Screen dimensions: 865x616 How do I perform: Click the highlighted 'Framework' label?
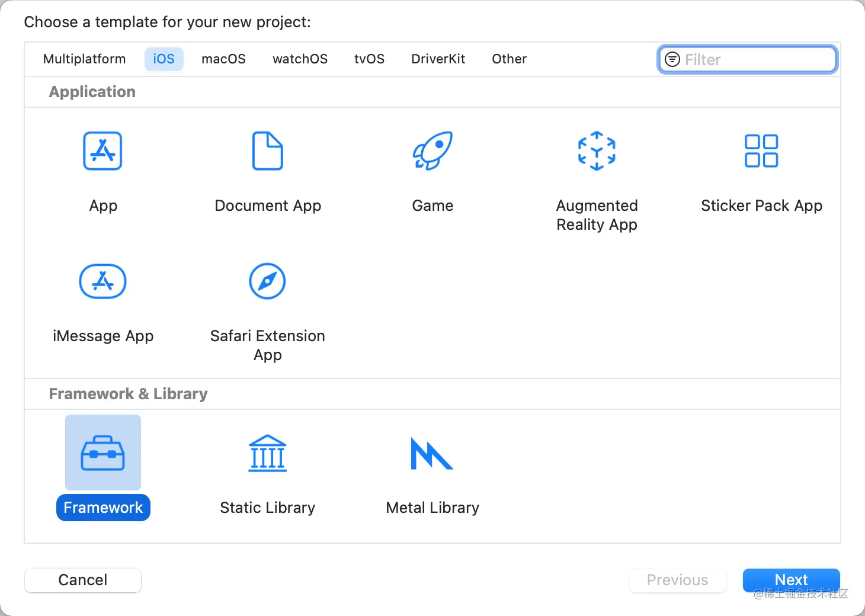pos(103,508)
